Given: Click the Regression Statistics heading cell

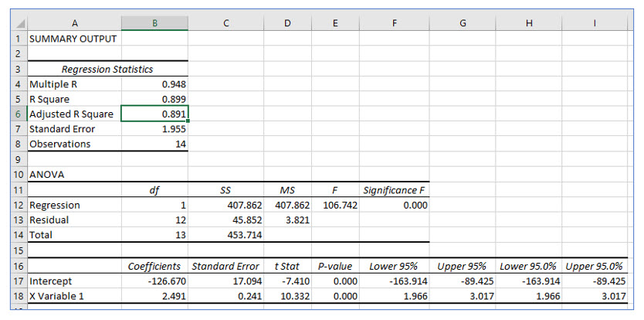Looking at the screenshot, I should coord(107,69).
